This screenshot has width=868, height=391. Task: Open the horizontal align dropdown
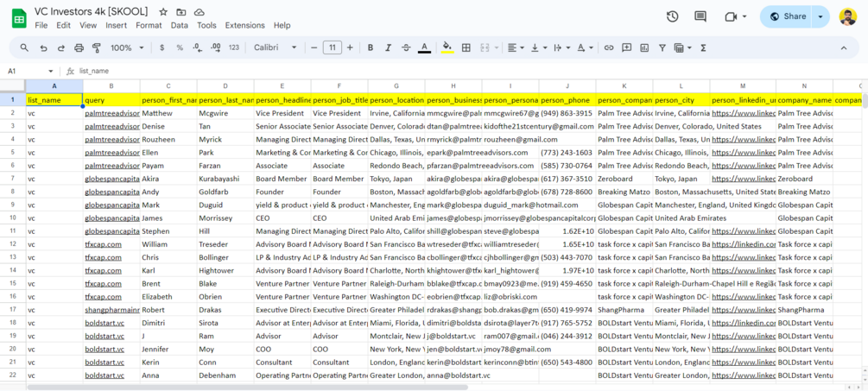pyautogui.click(x=516, y=48)
